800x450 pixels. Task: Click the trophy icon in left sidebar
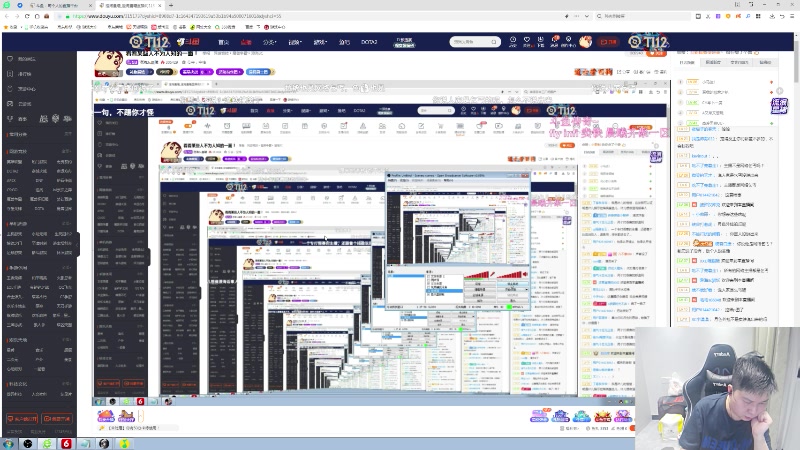(10, 118)
